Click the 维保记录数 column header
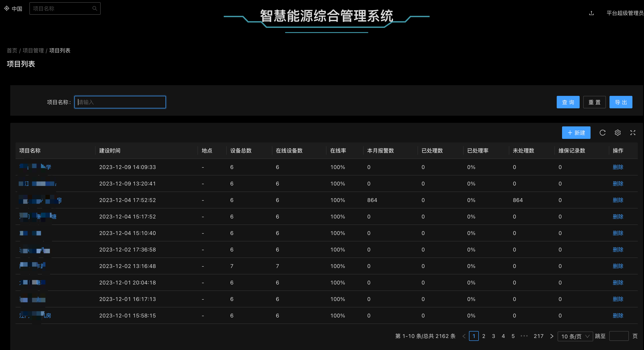644x350 pixels. [x=572, y=151]
